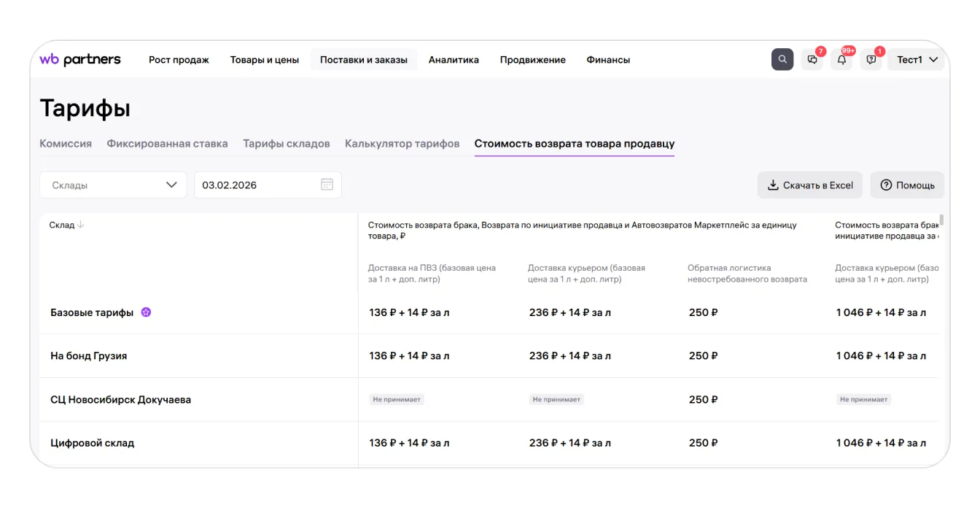The height and width of the screenshot is (508, 980).
Task: Open chat messages icon with 7 badge
Action: point(812,60)
